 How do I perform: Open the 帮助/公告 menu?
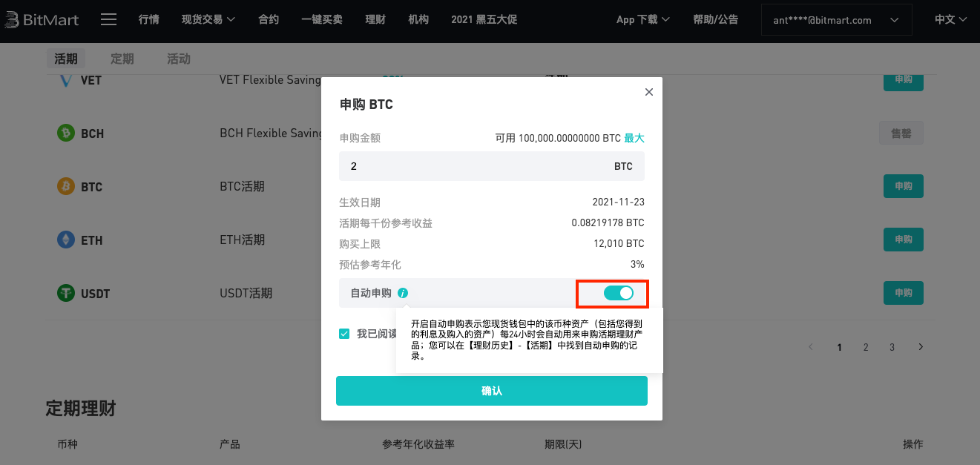point(716,20)
